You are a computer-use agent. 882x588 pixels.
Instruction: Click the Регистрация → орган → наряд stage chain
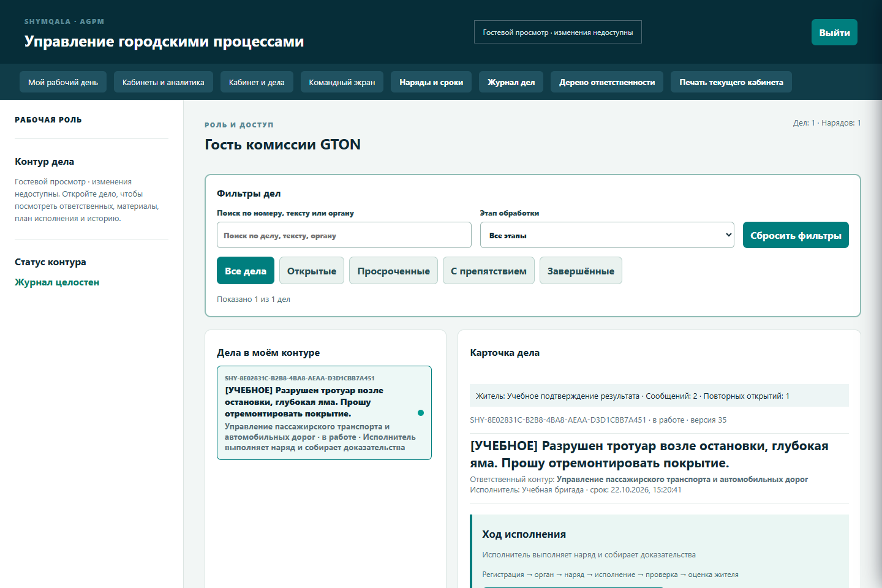pyautogui.click(x=610, y=575)
